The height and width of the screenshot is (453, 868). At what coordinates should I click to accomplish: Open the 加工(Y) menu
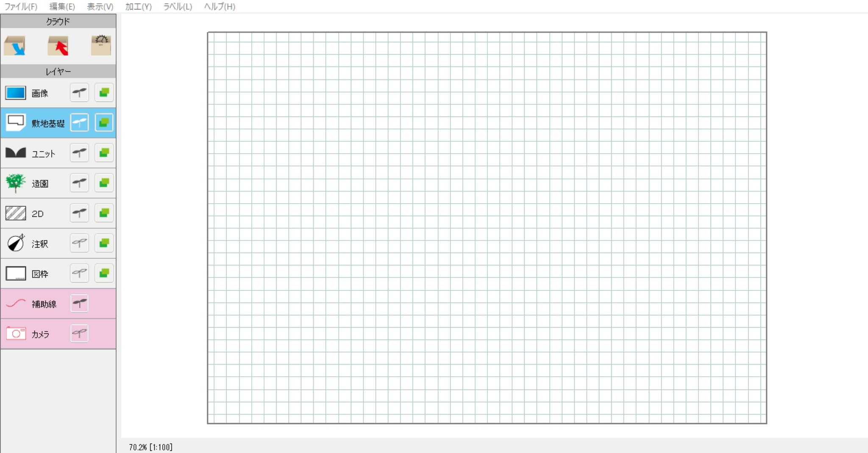(x=138, y=6)
